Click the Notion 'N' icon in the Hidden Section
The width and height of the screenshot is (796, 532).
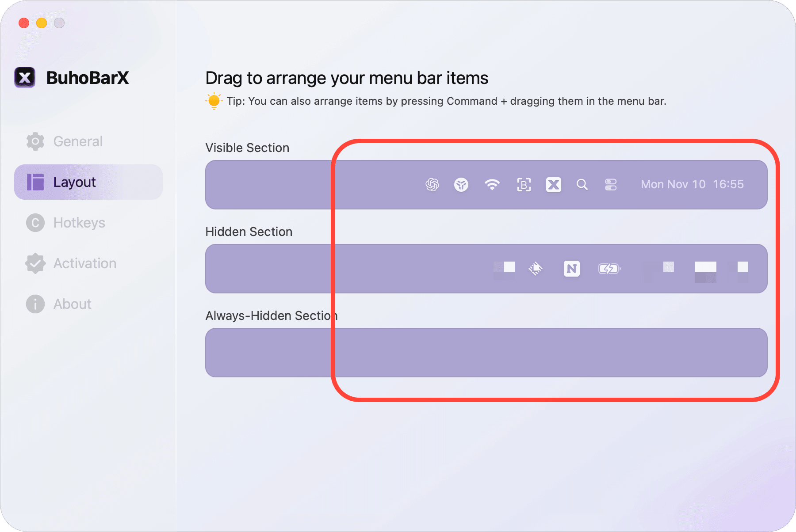point(571,268)
